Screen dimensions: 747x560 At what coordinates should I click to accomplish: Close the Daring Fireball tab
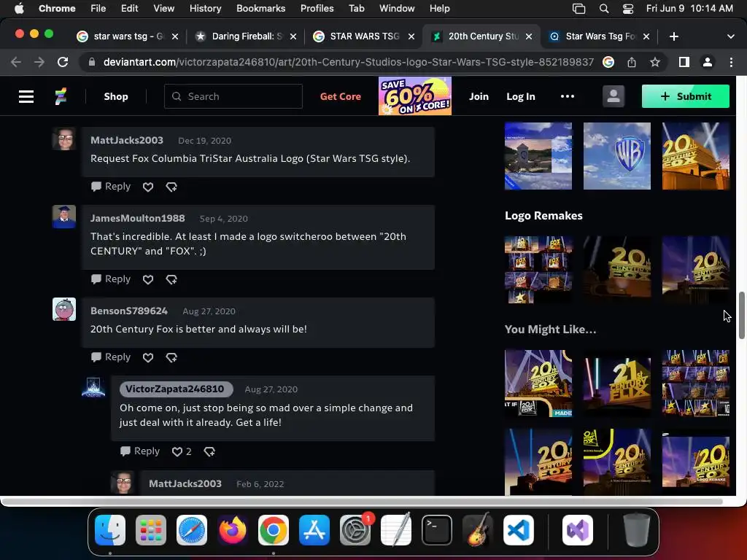pos(293,36)
